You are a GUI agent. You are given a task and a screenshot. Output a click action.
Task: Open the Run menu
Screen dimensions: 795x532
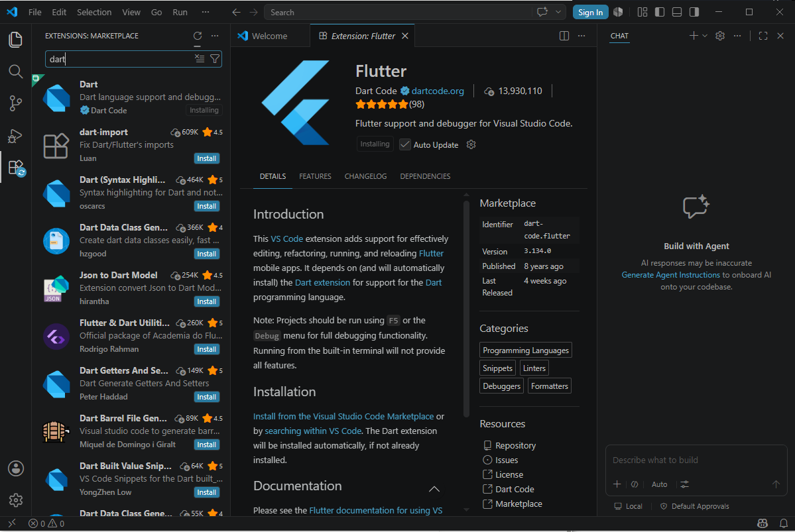coord(180,12)
